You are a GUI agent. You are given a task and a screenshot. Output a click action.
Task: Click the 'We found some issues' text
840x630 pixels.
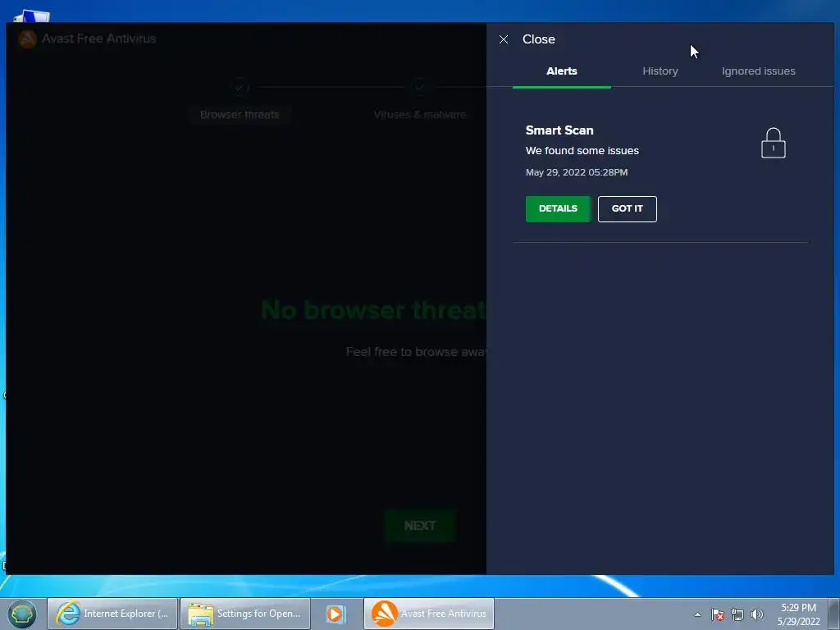pyautogui.click(x=582, y=151)
